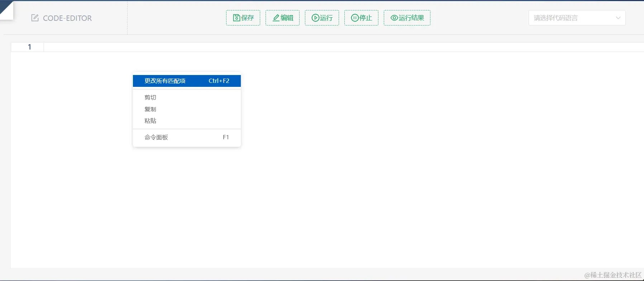The height and width of the screenshot is (281, 644).
Task: Open 运行结果 (run results)
Action: pyautogui.click(x=407, y=18)
